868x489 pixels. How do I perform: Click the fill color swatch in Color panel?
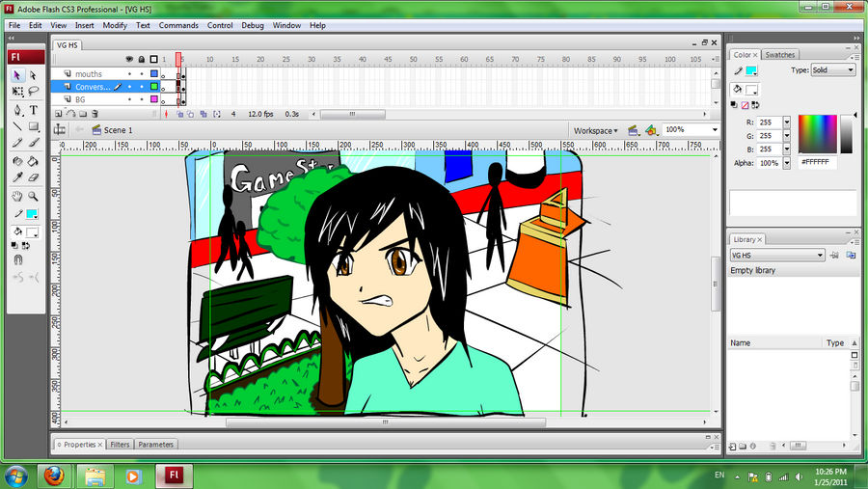tap(751, 90)
